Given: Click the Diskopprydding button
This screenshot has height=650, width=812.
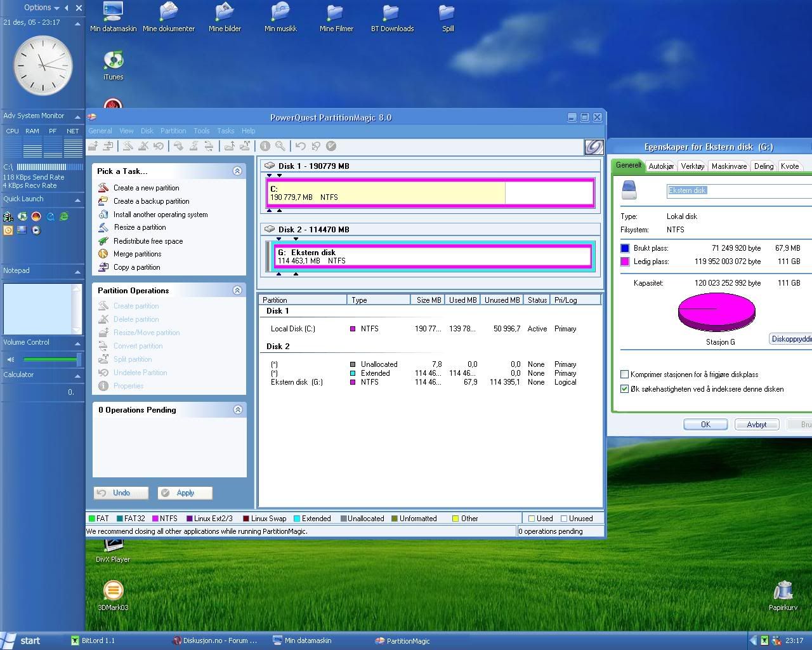Looking at the screenshot, I should pyautogui.click(x=790, y=339).
